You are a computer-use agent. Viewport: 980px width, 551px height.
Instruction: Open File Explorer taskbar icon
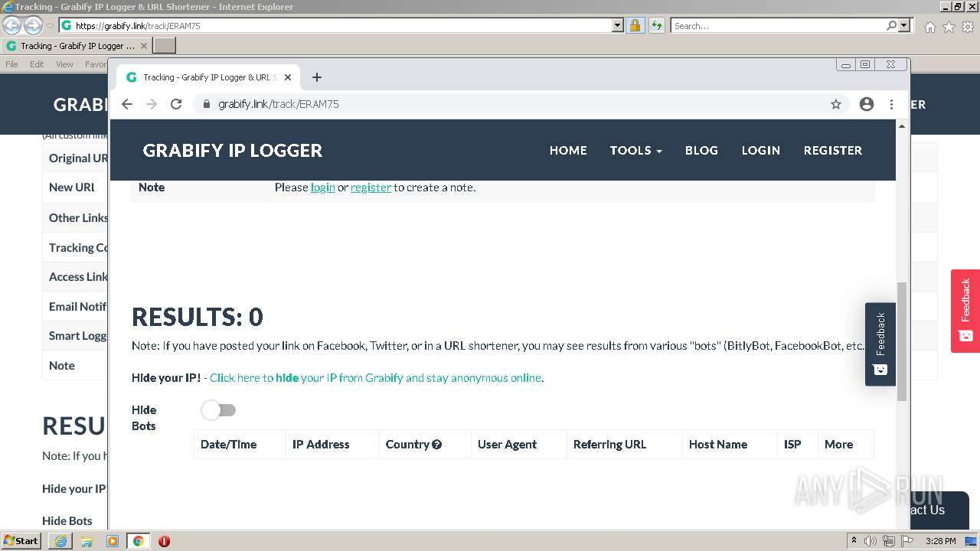click(87, 541)
